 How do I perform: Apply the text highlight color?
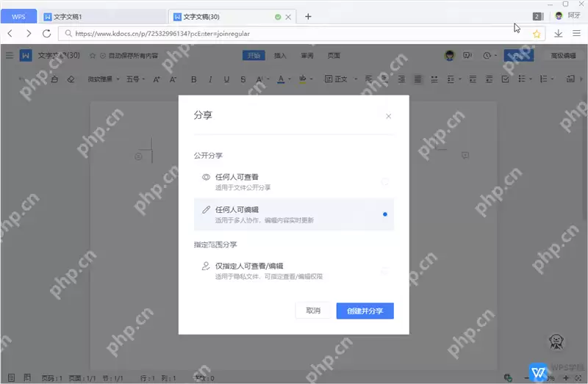click(x=303, y=79)
